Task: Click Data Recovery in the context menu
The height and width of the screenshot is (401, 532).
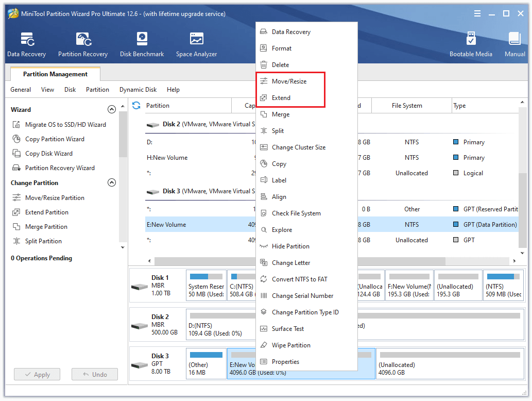Action: click(306, 32)
